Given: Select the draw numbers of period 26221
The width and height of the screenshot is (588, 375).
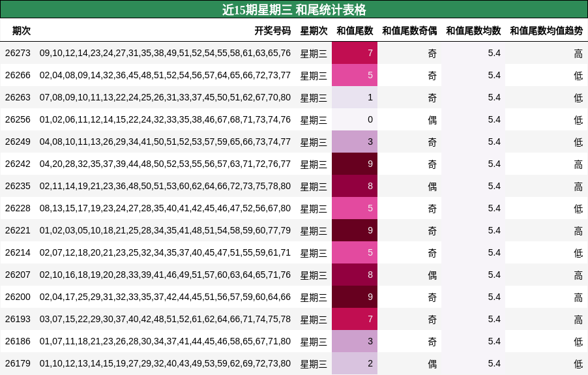Looking at the screenshot, I should 165,230.
